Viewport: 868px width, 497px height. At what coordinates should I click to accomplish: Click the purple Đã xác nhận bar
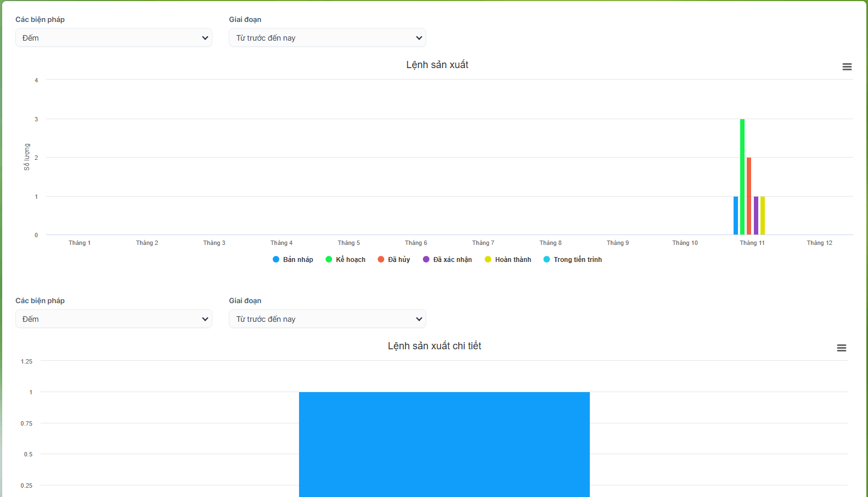point(756,215)
